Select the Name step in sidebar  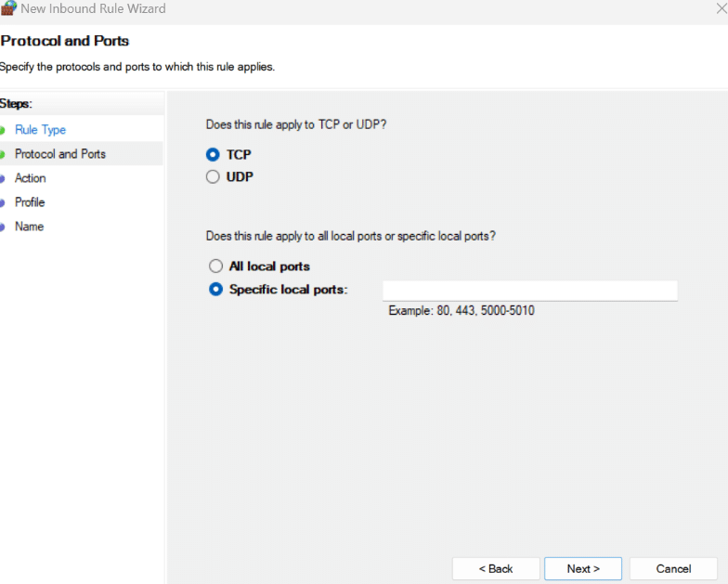[x=30, y=227]
